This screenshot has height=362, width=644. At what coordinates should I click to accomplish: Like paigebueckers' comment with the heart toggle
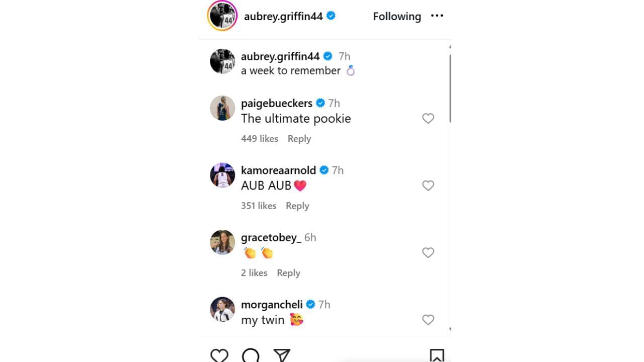[428, 119]
